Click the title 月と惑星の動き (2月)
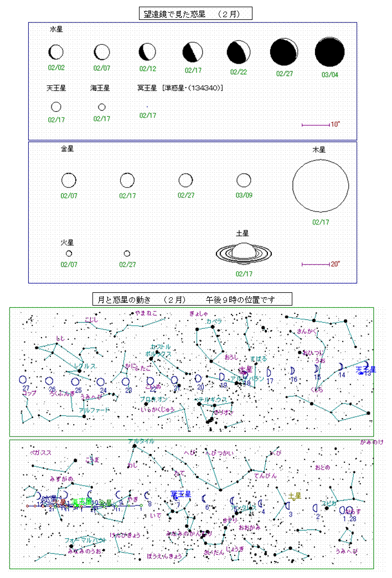The width and height of the screenshot is (392, 578). [x=192, y=299]
